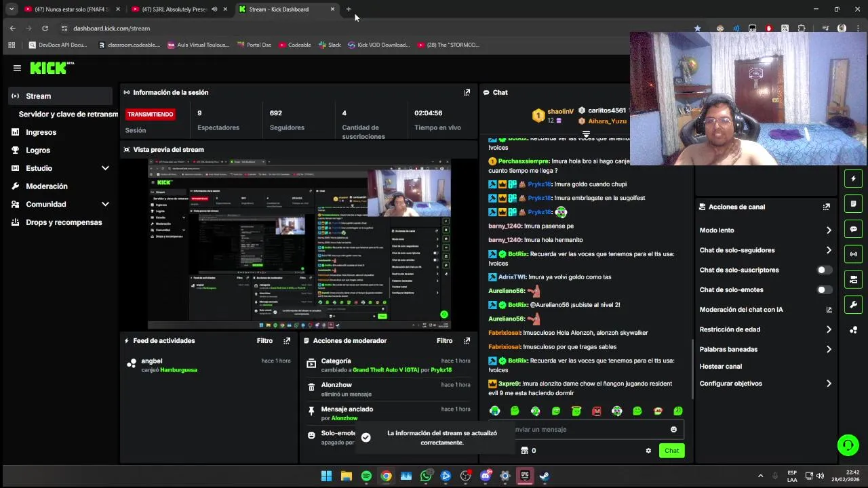Open Windows Start menu
This screenshot has height=488, width=868.
326,476
